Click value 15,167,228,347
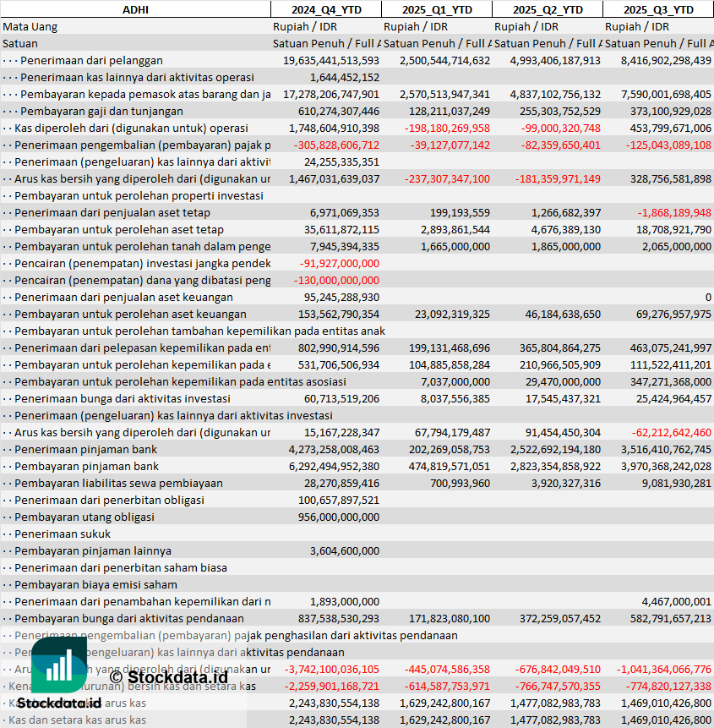Image resolution: width=714 pixels, height=728 pixels. pyautogui.click(x=341, y=433)
